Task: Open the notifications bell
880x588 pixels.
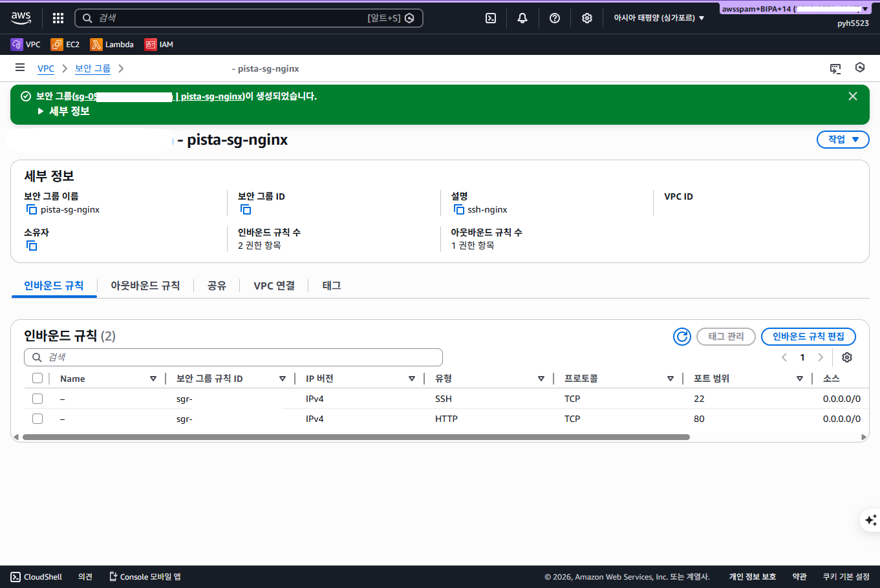Action: [522, 18]
